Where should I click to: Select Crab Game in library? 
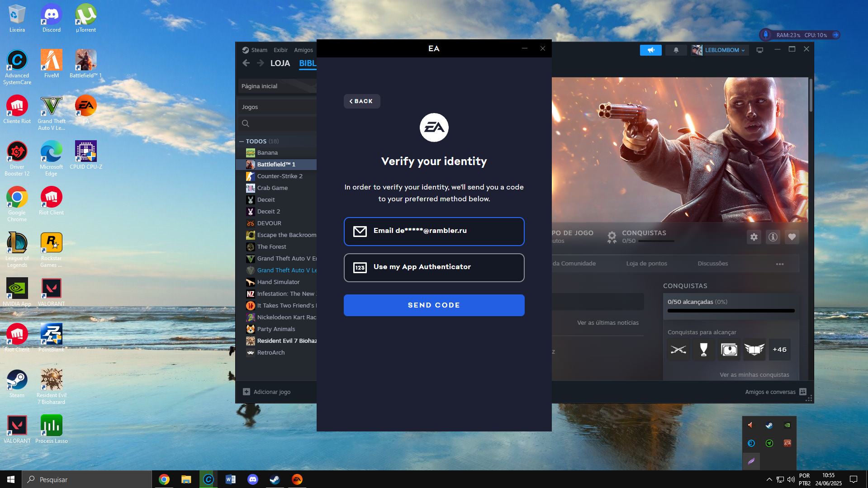276,188
